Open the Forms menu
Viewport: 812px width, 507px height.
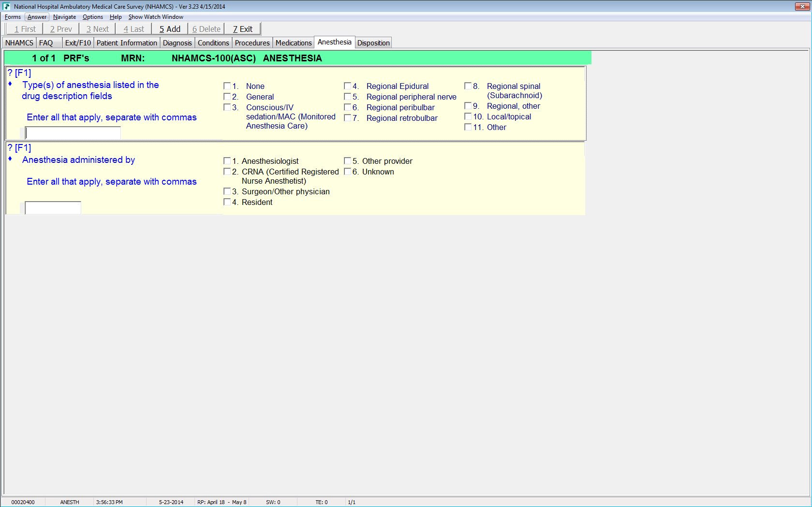(13, 17)
